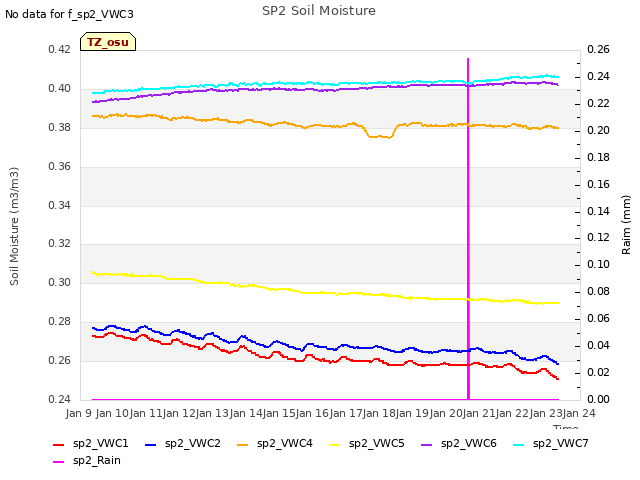Click the 0.00 right axis value
640x480 pixels.
pos(598,399)
